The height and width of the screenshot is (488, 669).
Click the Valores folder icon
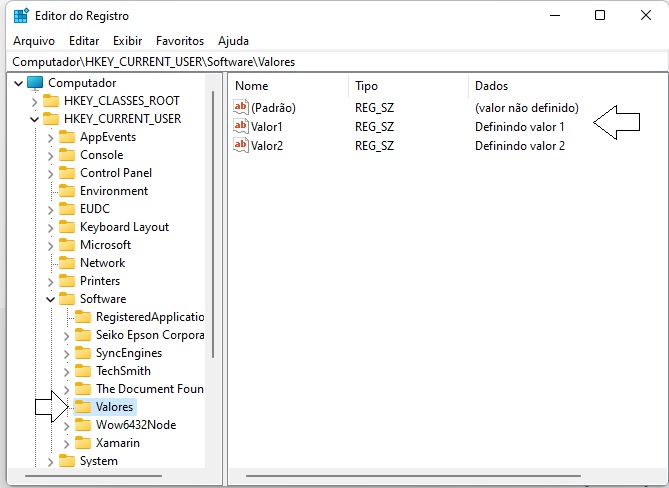point(83,407)
